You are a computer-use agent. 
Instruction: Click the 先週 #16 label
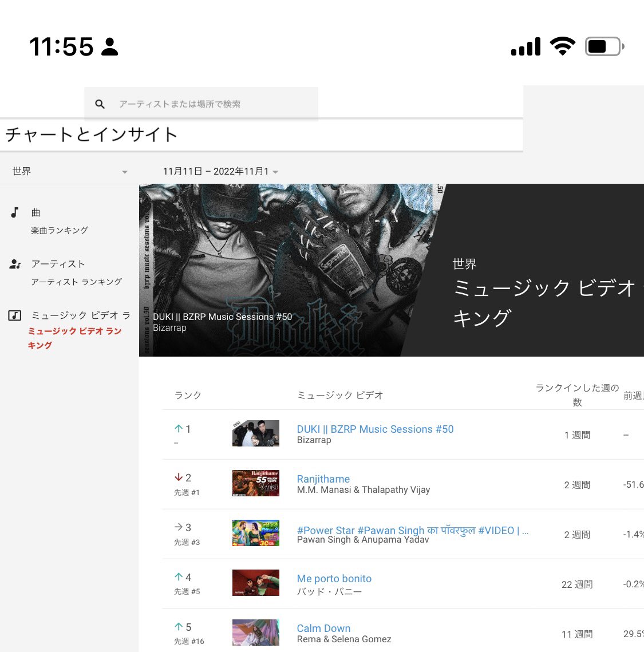189,641
